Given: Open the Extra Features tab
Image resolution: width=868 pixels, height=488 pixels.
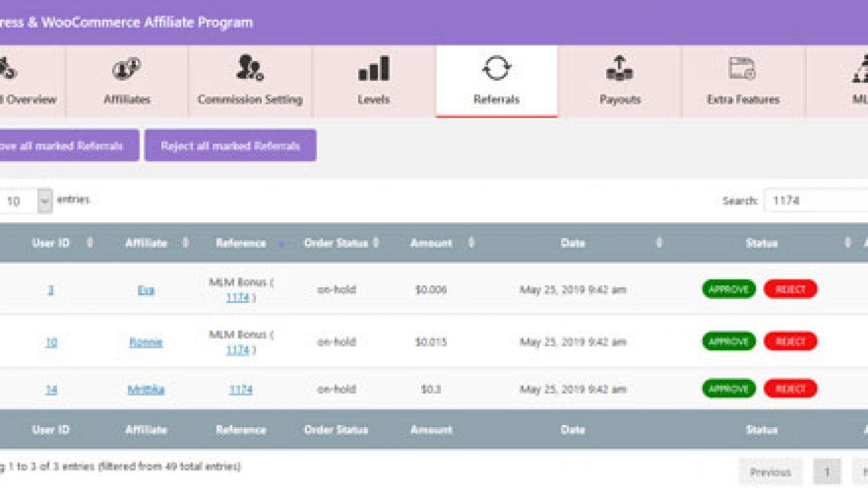Looking at the screenshot, I should [x=743, y=81].
